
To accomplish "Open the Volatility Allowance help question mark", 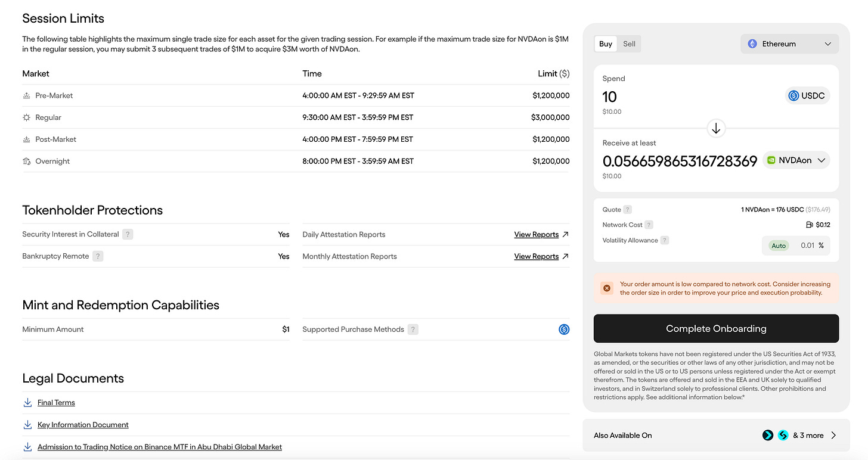I will click(x=664, y=240).
